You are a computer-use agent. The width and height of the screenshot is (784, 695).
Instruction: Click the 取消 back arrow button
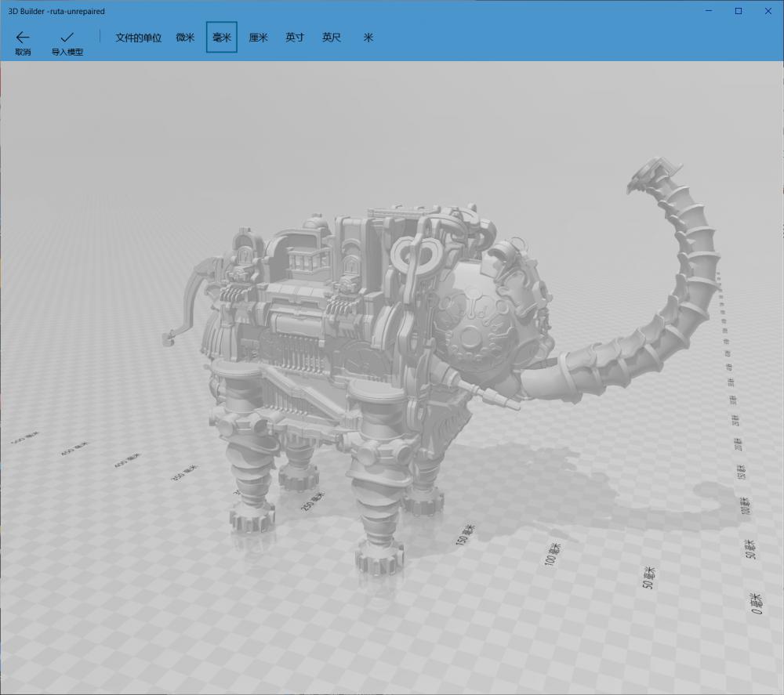pyautogui.click(x=23, y=43)
